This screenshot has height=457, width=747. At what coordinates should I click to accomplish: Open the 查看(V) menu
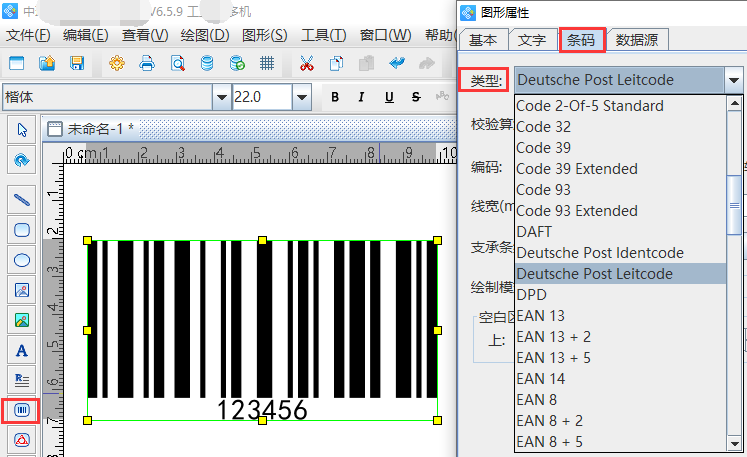point(145,35)
